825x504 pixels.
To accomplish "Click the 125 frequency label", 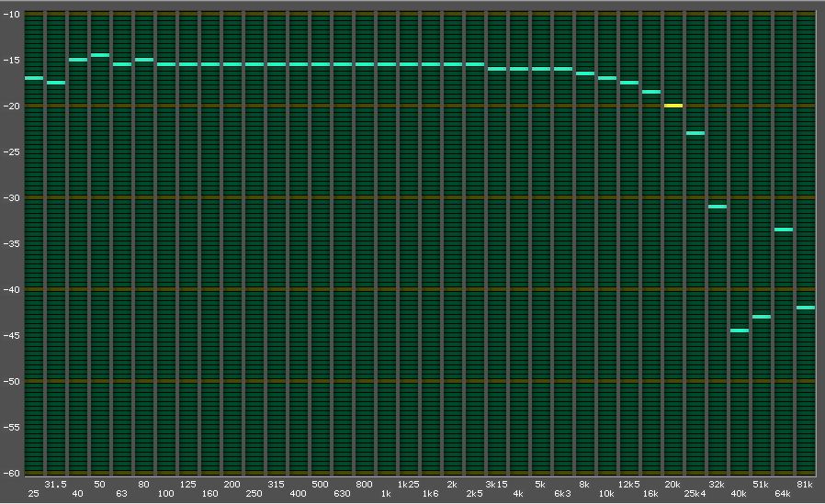I will click(187, 485).
